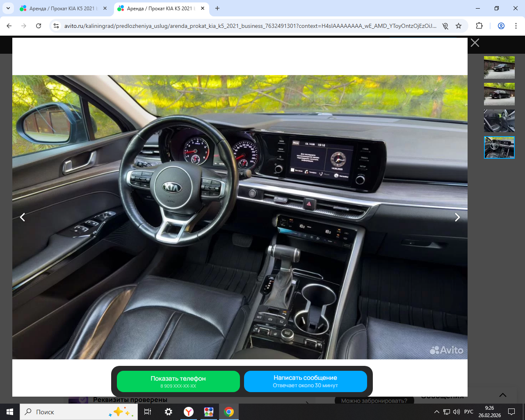The height and width of the screenshot is (420, 525).
Task: Select third thumbnail showing rear seats
Action: 499,121
